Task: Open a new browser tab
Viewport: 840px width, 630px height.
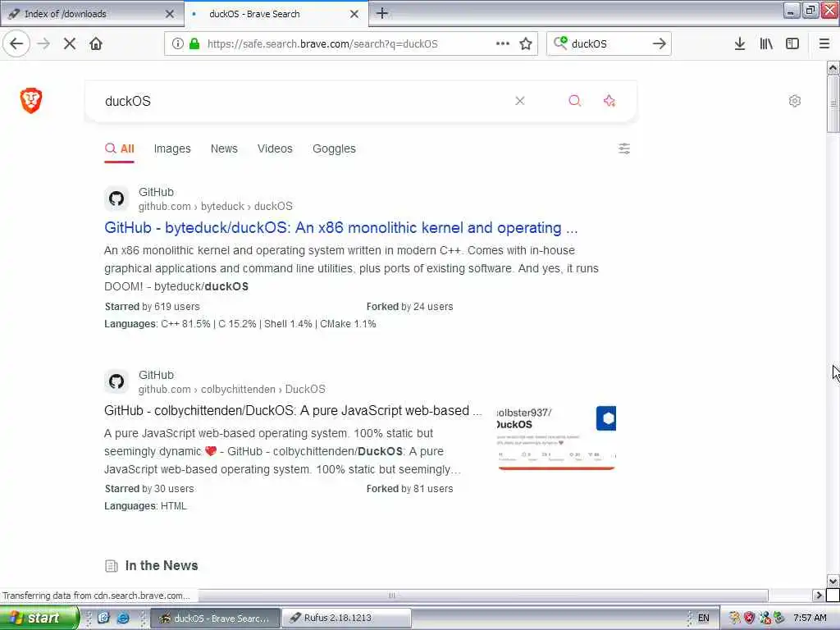Action: (x=382, y=13)
